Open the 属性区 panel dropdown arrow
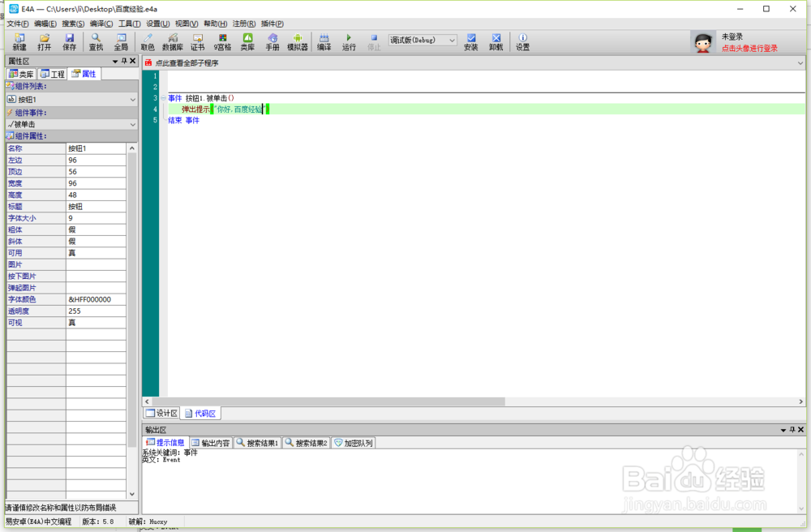Image resolution: width=811 pixels, height=532 pixels. 115,62
